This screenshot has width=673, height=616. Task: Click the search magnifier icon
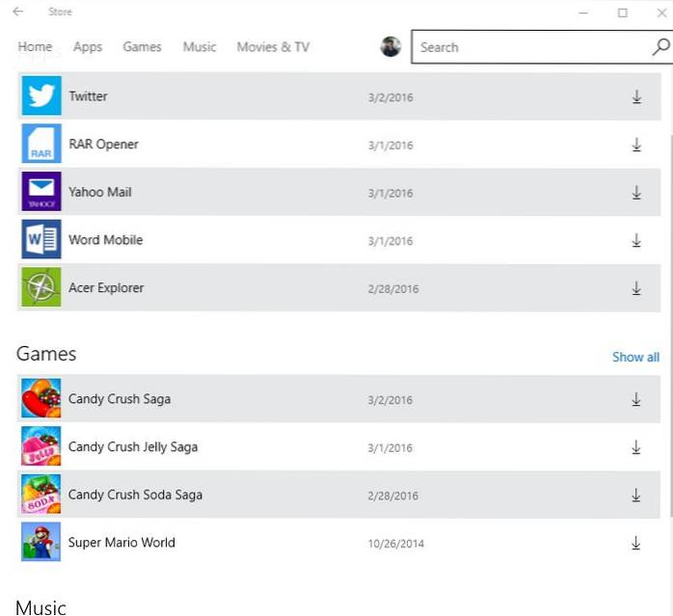(x=660, y=46)
